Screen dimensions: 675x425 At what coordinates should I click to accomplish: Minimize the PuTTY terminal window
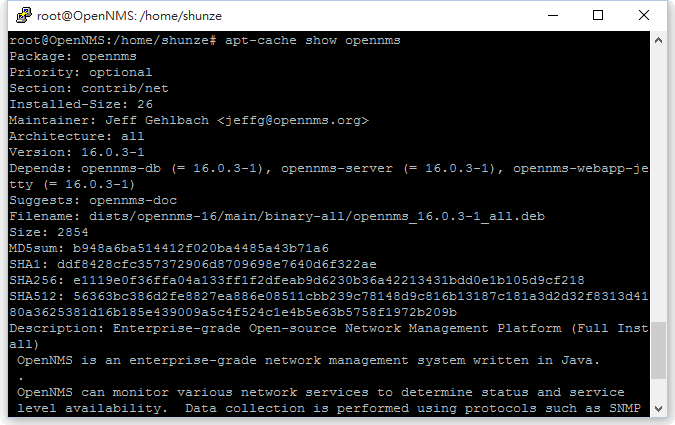tap(553, 16)
